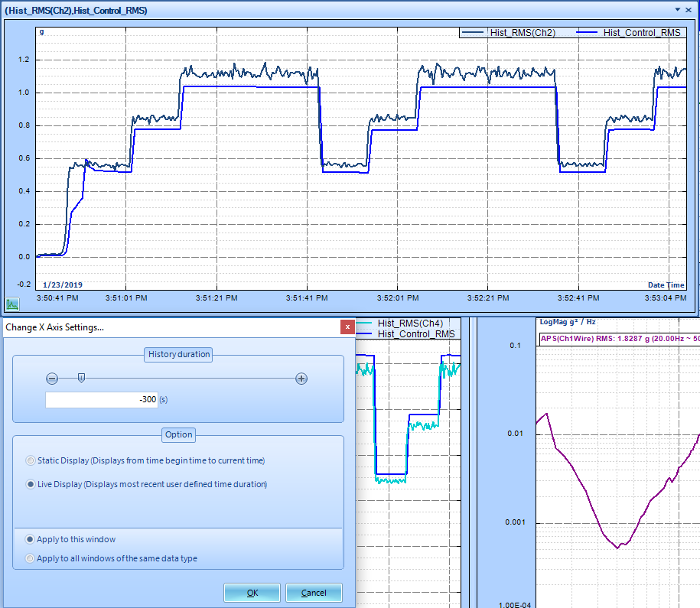700x608 pixels.
Task: Click the 3:50:41 PM start time label
Action: [x=57, y=297]
